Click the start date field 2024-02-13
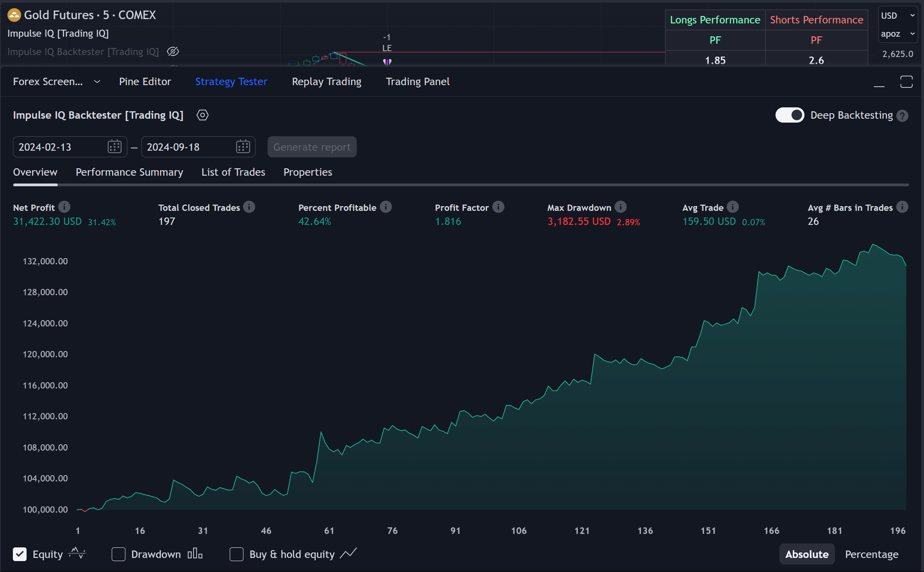 70,147
